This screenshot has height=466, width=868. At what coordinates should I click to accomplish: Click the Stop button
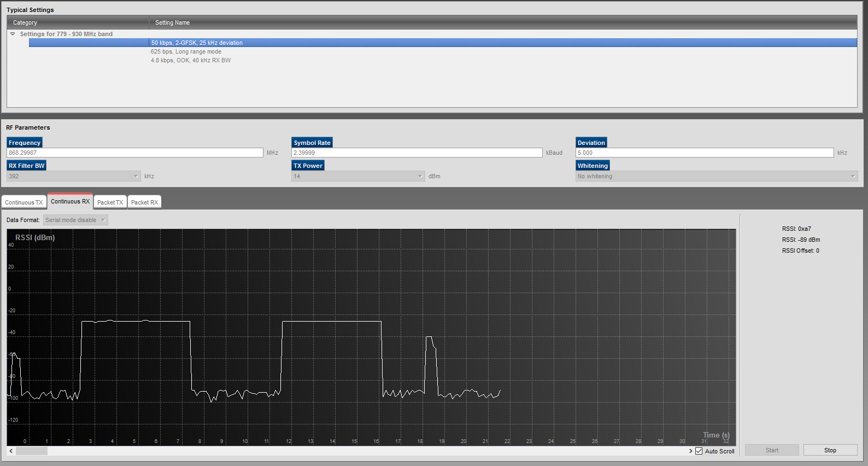(x=830, y=450)
